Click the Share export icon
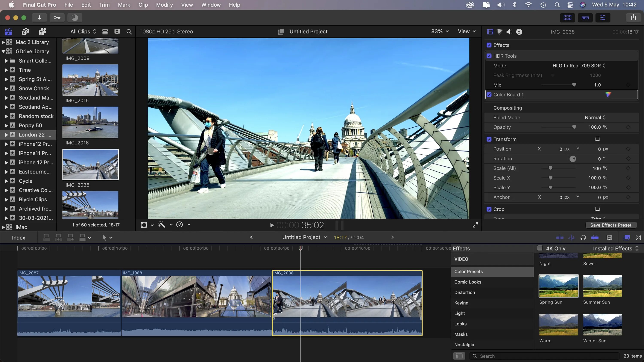The width and height of the screenshot is (644, 362). point(633,18)
